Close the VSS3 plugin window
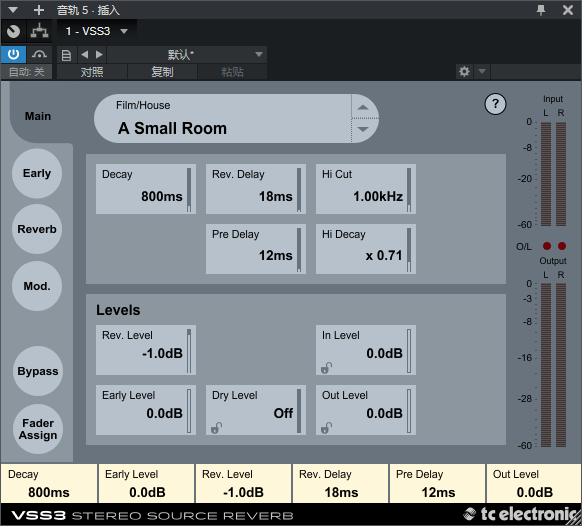 click(568, 10)
